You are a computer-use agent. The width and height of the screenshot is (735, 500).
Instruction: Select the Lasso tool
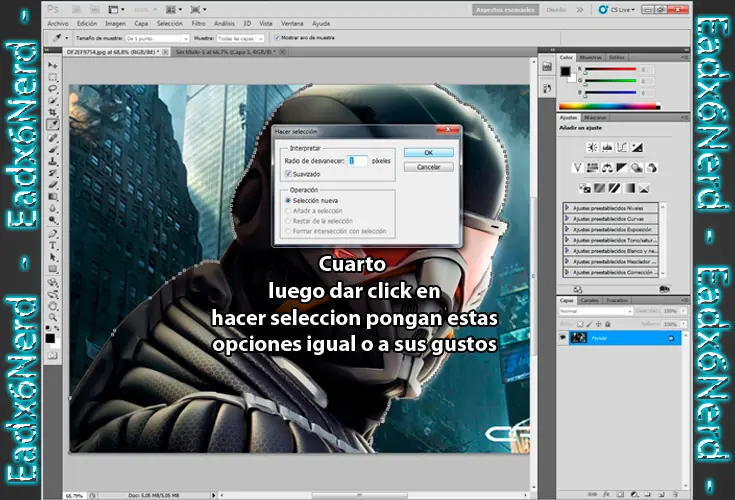pyautogui.click(x=52, y=89)
